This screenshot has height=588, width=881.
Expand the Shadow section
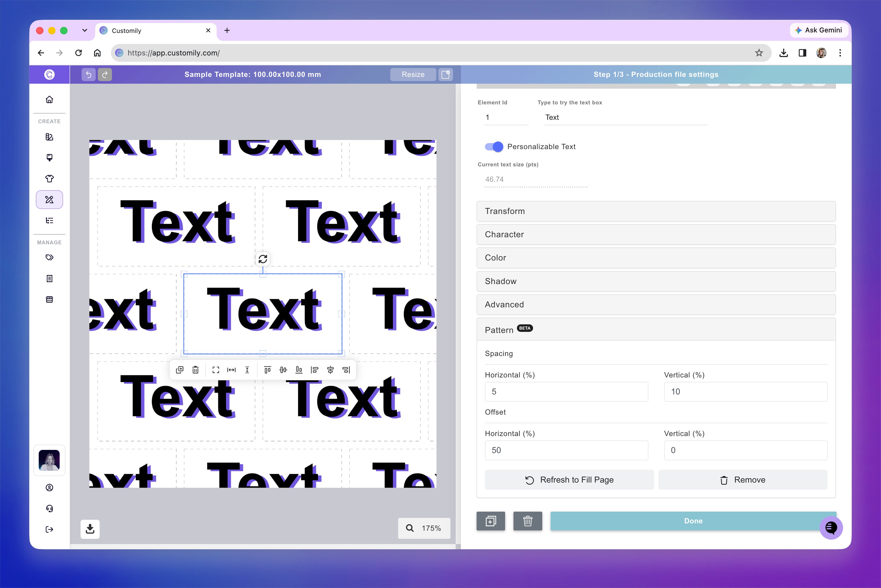click(x=656, y=281)
